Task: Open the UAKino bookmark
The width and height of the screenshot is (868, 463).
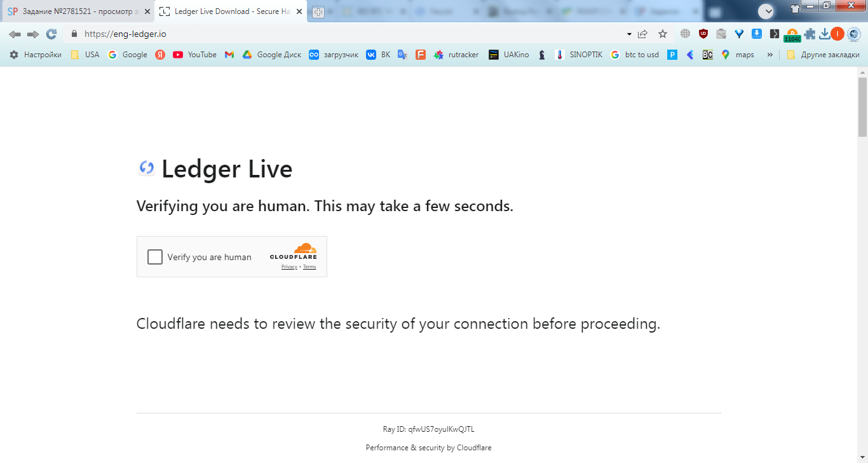Action: [509, 55]
